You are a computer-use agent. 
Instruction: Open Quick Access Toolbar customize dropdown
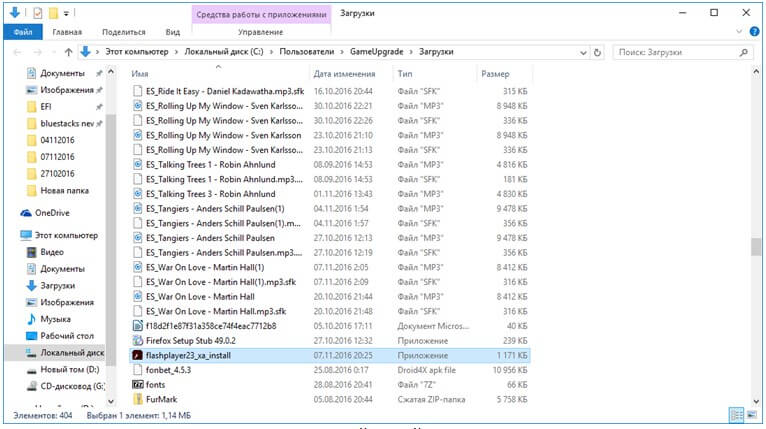67,13
